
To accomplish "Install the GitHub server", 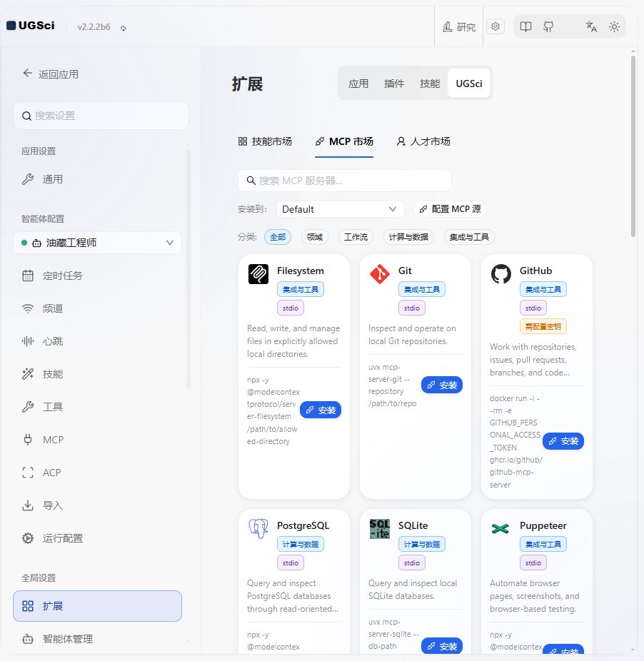I will [x=563, y=441].
